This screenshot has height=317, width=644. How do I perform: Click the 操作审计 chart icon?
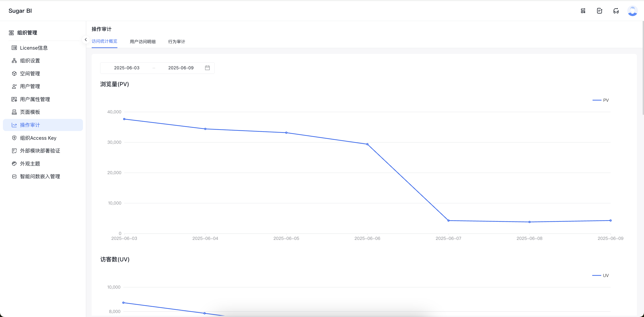(14, 125)
